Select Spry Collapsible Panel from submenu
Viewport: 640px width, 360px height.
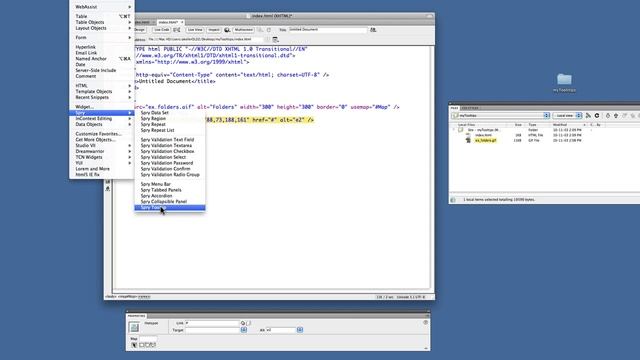[x=170, y=202]
